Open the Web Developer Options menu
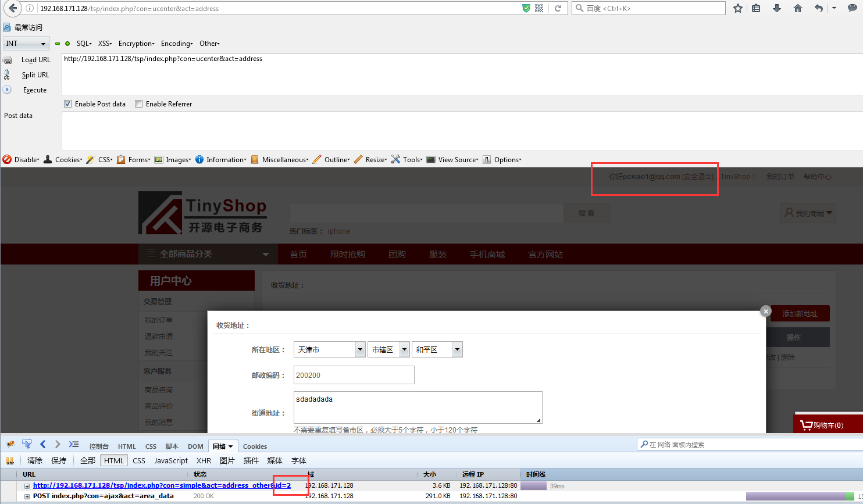This screenshot has width=863, height=504. [x=502, y=160]
